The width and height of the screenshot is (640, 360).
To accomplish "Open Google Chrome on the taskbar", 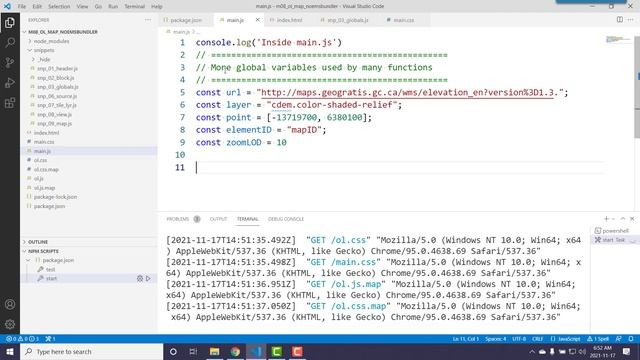I will pos(235,351).
